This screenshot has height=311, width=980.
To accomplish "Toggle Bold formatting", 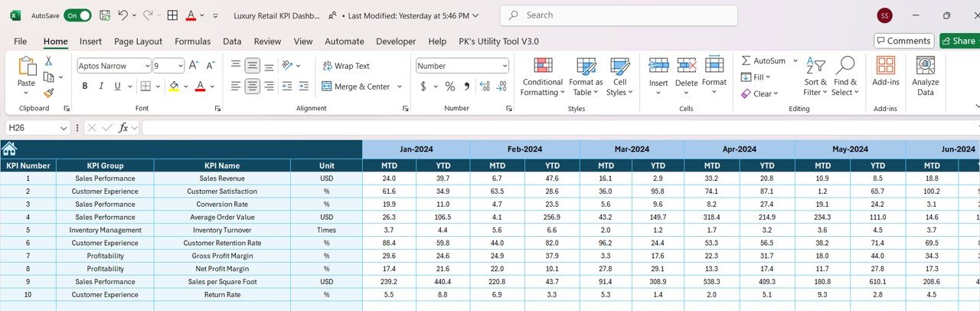I will [83, 87].
